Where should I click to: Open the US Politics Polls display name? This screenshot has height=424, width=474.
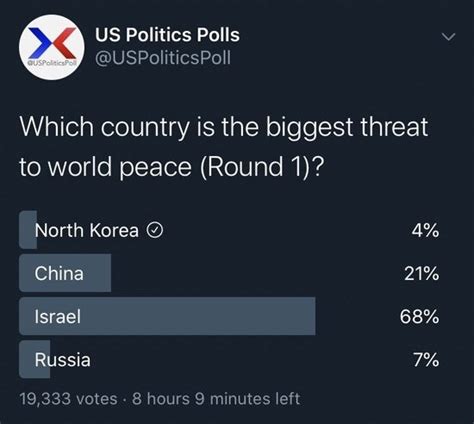tap(167, 35)
